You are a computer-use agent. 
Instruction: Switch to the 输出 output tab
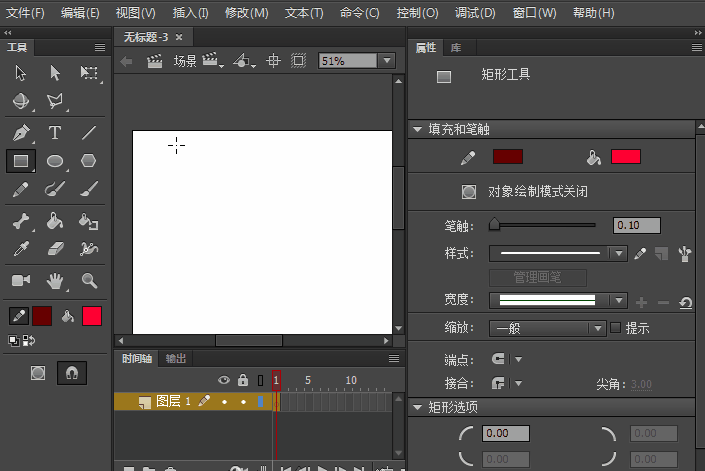pyautogui.click(x=176, y=358)
